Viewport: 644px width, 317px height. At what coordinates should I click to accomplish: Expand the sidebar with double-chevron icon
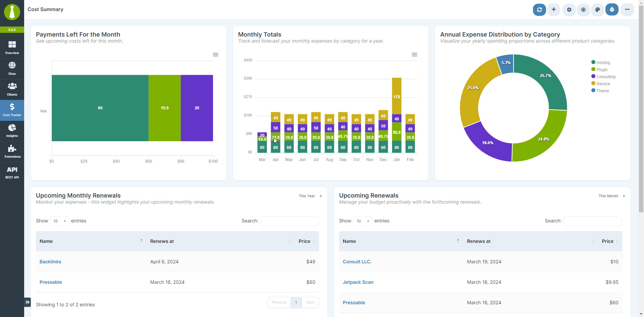(28, 302)
